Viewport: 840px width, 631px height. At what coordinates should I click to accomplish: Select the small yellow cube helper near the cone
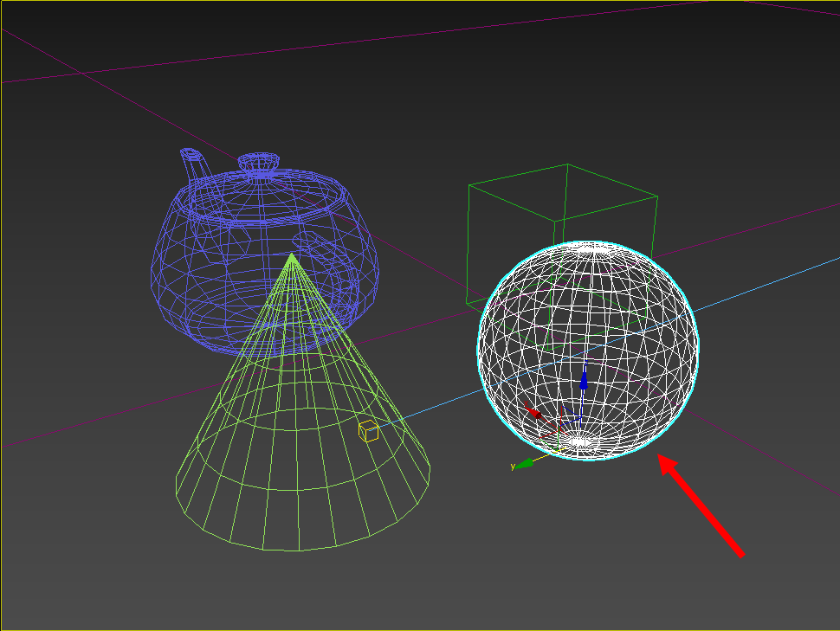click(x=369, y=431)
